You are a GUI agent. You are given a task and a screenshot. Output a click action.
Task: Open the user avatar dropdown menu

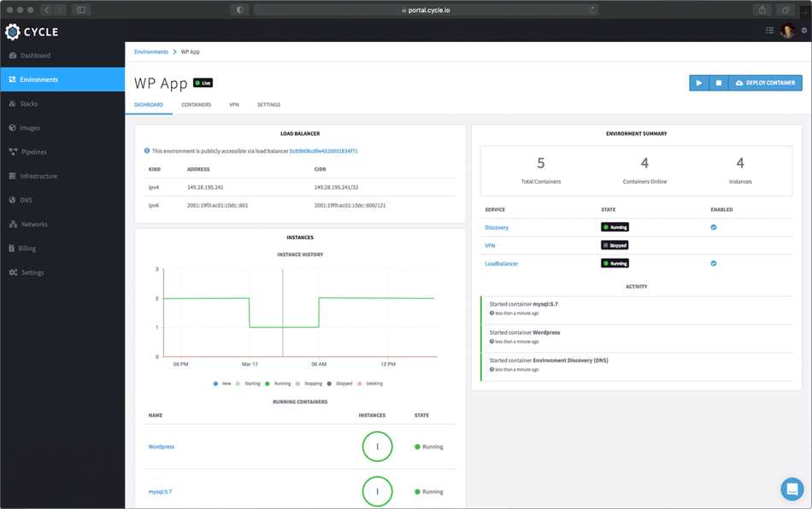(x=787, y=30)
